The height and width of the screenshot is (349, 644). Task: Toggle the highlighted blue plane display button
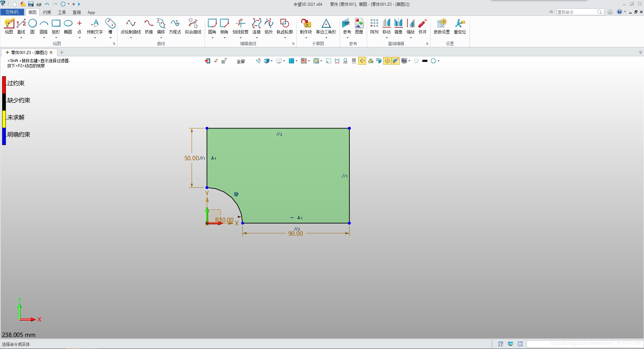(x=396, y=61)
